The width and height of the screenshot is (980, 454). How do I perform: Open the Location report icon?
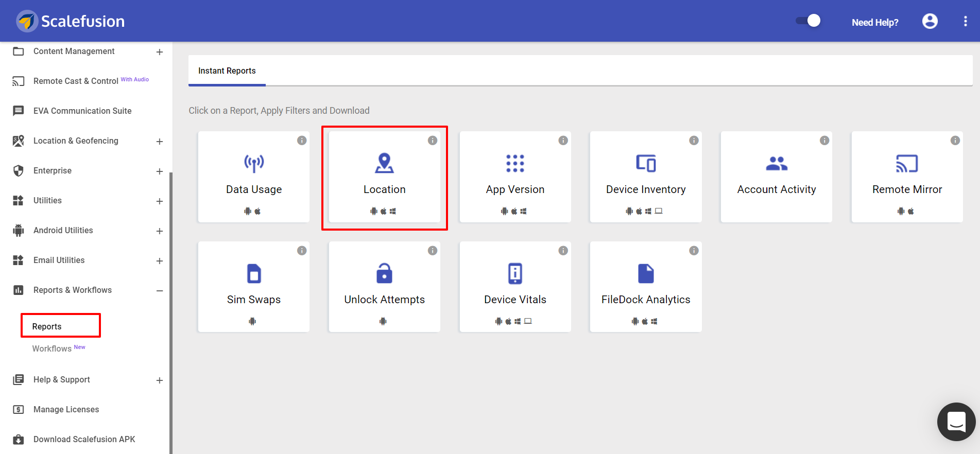[x=384, y=163]
